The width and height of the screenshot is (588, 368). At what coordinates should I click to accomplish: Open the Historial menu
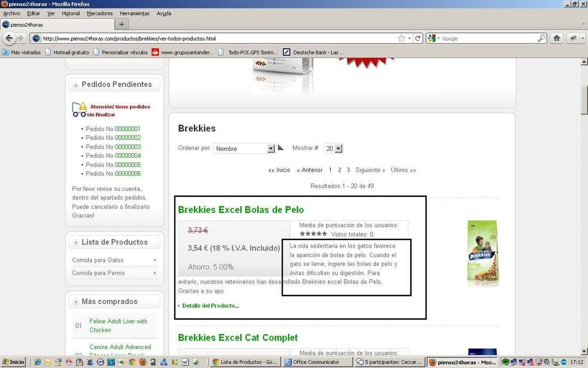(71, 13)
